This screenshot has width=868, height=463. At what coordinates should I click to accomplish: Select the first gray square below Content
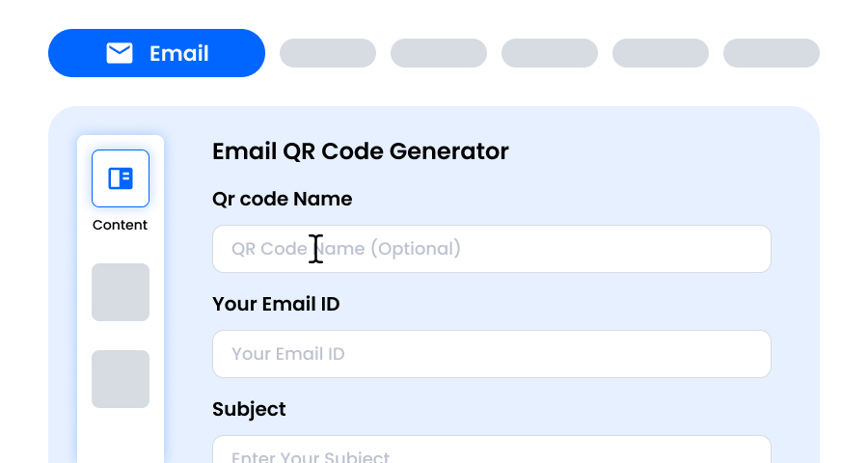coord(121,292)
